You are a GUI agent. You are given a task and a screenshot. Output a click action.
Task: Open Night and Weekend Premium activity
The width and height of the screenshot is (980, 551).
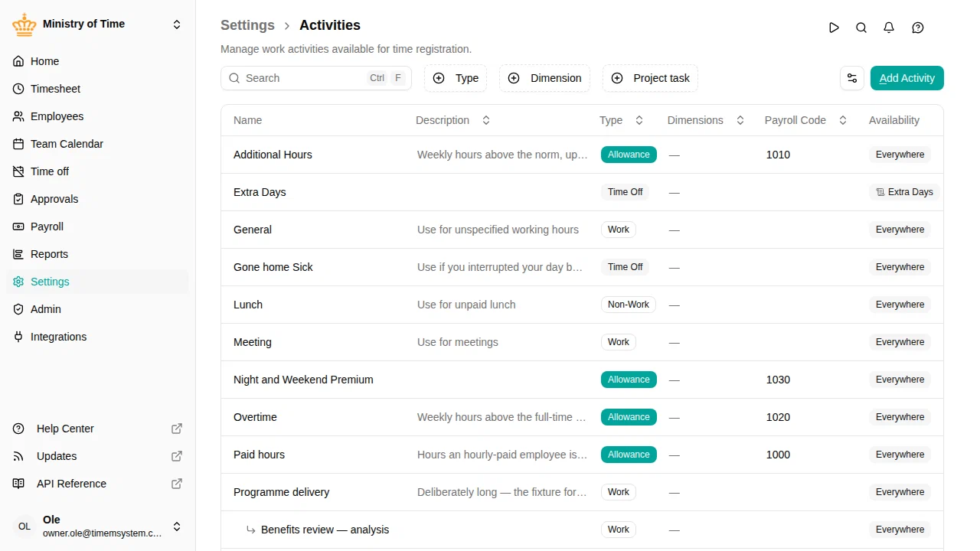coord(582,380)
